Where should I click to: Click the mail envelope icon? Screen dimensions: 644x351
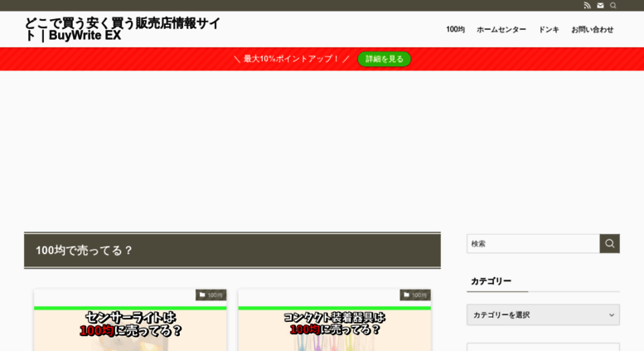pos(600,5)
